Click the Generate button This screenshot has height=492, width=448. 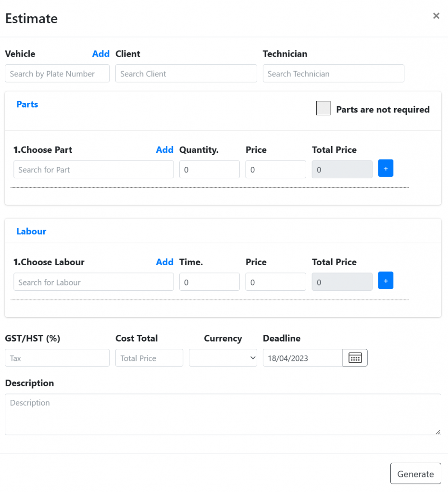[416, 473]
